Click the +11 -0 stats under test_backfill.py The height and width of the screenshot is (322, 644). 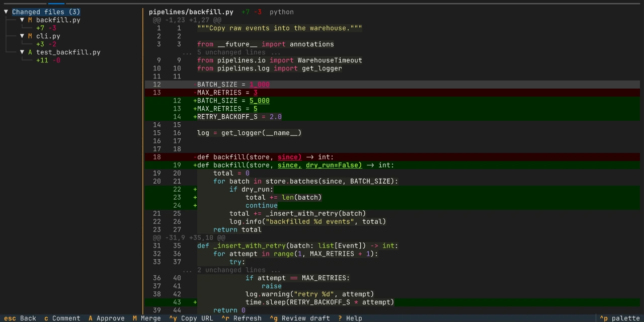pyautogui.click(x=48, y=60)
